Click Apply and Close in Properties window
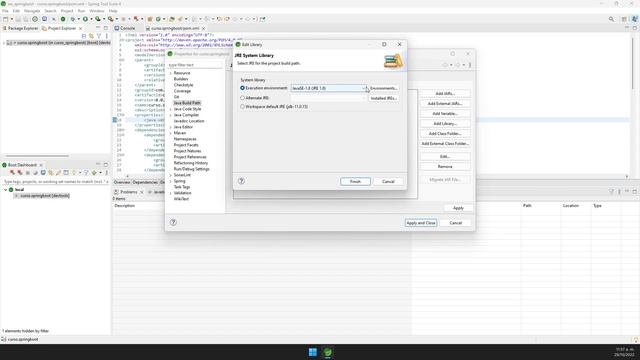Screen dimensions: 640x360 tap(421, 223)
